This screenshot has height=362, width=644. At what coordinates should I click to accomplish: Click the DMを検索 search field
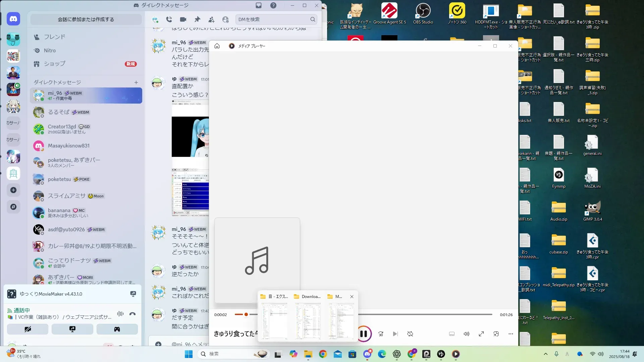click(x=272, y=19)
